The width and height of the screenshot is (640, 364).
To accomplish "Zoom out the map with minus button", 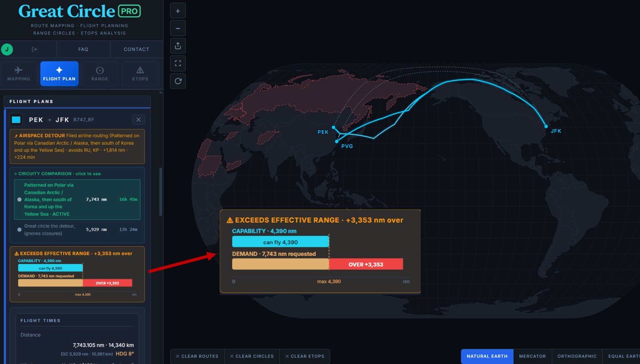I will (x=178, y=28).
